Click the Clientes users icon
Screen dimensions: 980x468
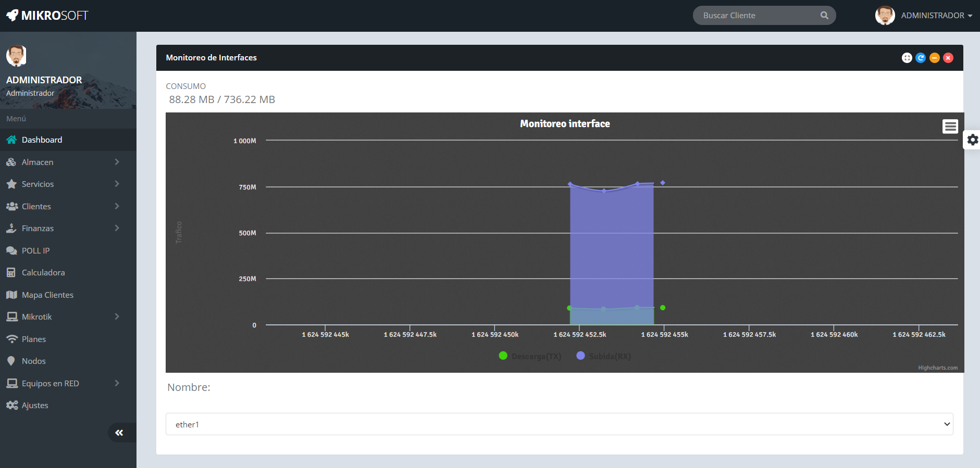click(11, 207)
